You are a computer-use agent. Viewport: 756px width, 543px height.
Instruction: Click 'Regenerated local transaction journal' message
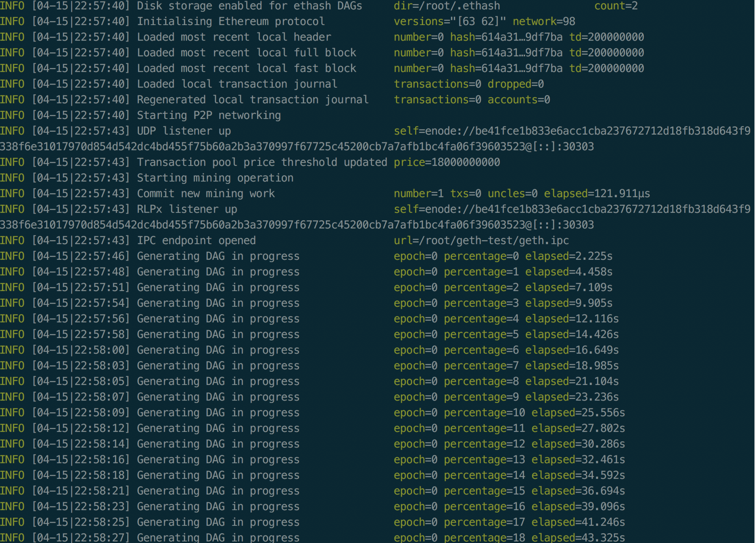coord(253,100)
